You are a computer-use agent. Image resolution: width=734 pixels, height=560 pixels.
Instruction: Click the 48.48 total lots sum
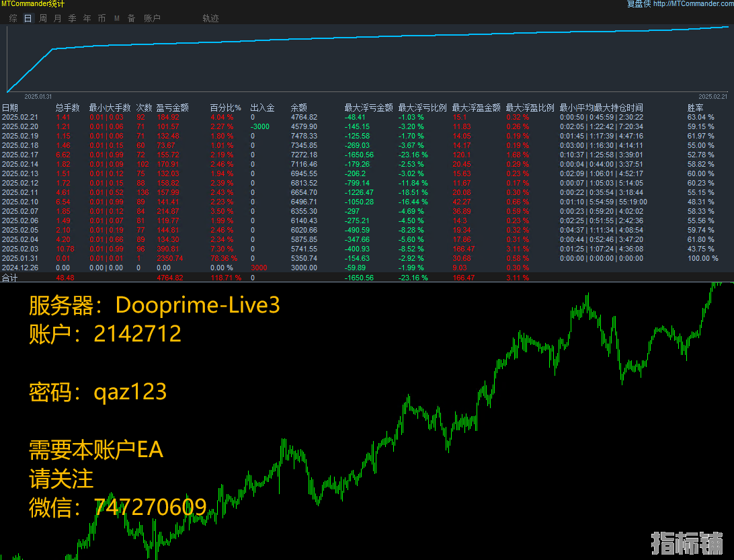65,278
